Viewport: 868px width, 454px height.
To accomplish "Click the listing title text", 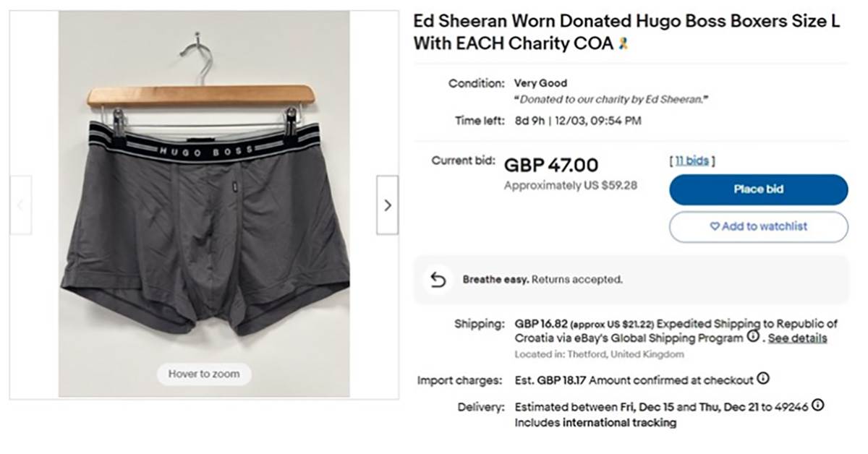I will (626, 33).
